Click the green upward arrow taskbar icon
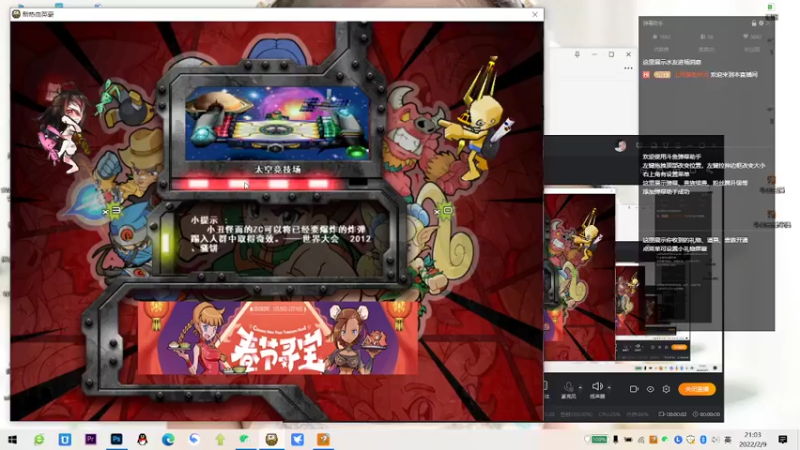Screen dimensions: 800x450 (220, 439)
